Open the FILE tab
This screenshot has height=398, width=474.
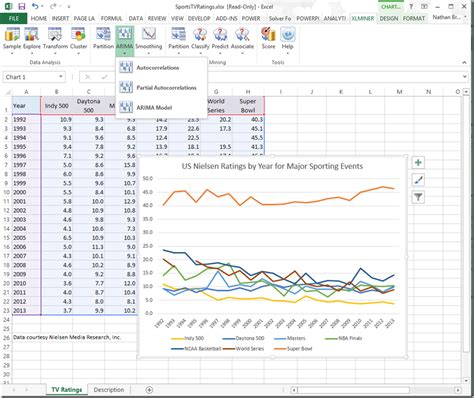[14, 18]
